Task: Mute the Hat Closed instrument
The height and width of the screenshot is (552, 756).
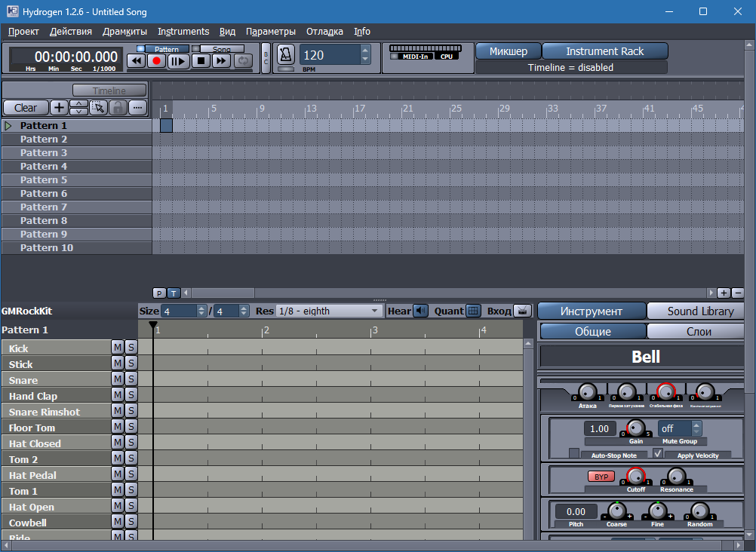Action: [x=118, y=442]
